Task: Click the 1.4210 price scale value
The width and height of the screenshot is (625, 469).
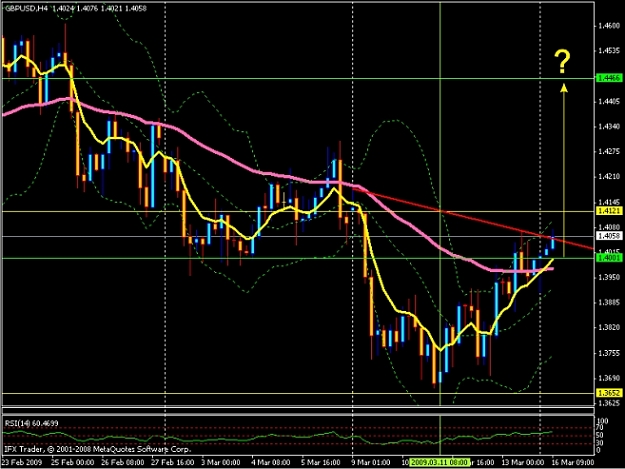Action: pos(609,177)
